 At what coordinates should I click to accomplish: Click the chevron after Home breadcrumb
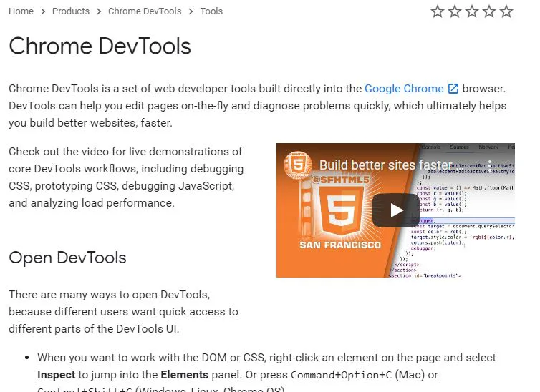pos(43,11)
